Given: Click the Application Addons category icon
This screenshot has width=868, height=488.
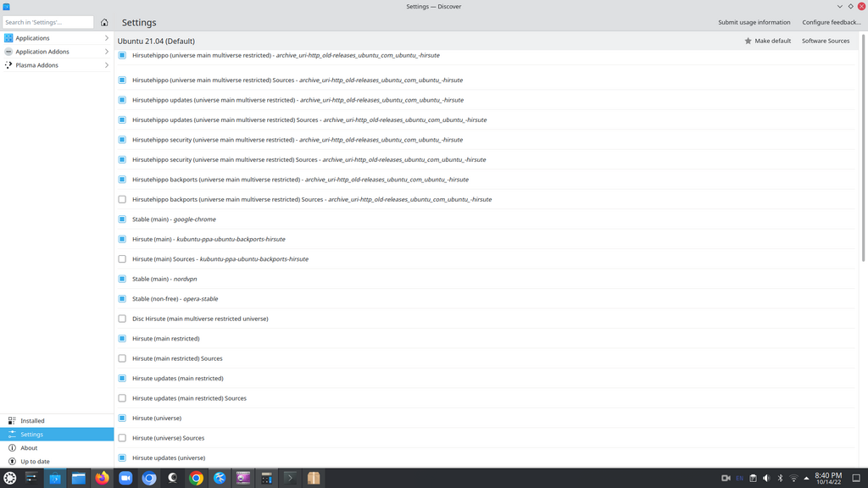Looking at the screenshot, I should point(8,52).
